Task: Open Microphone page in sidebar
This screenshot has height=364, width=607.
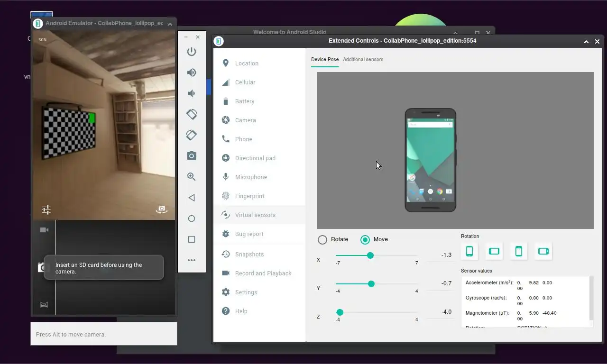Action: [x=259, y=177]
